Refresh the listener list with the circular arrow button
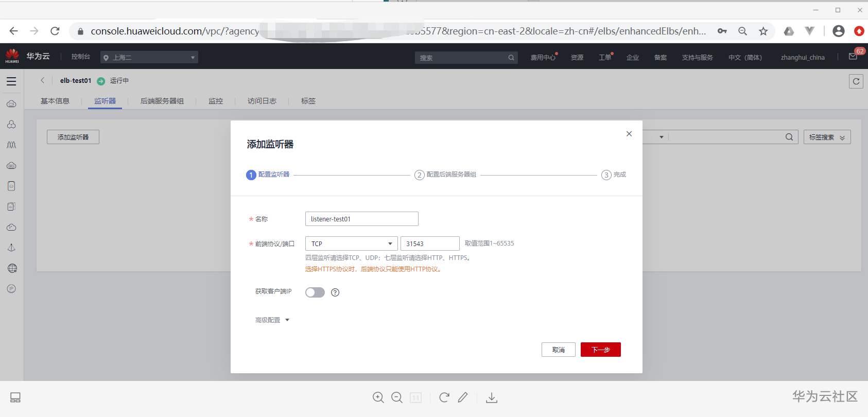Screen dimensions: 868x417 click(856, 81)
